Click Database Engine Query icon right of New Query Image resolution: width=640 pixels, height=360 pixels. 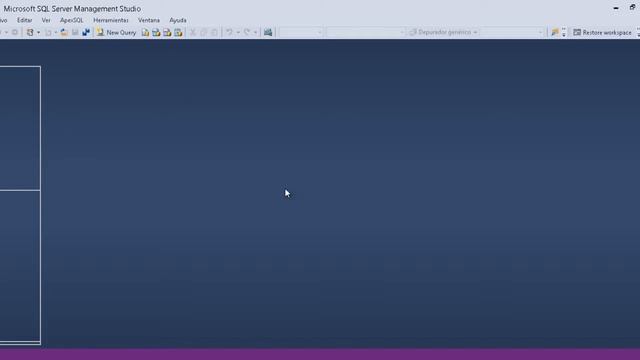(x=145, y=32)
